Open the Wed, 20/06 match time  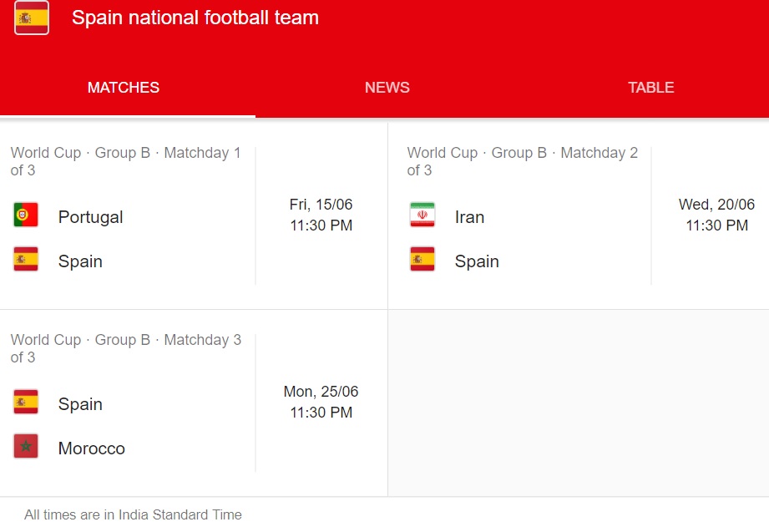pyautogui.click(x=716, y=215)
